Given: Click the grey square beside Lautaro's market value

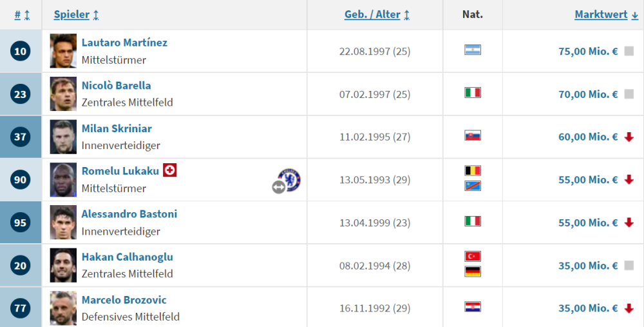Looking at the screenshot, I should tap(629, 51).
